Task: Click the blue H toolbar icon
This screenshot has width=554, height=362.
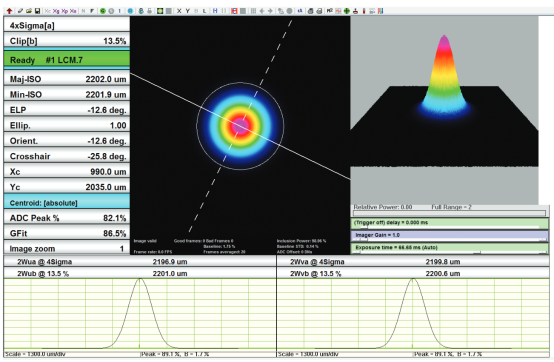Action: pyautogui.click(x=215, y=11)
